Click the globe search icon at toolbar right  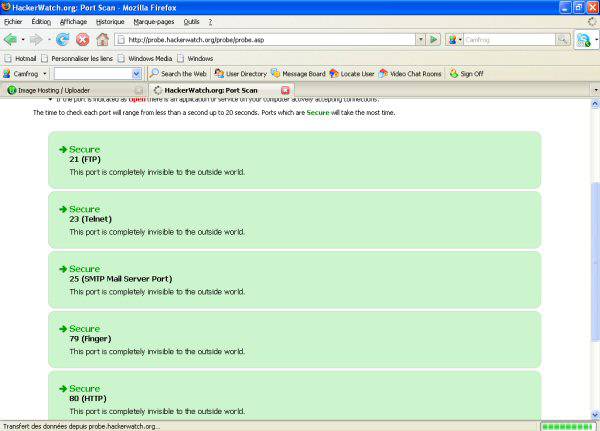pos(584,40)
